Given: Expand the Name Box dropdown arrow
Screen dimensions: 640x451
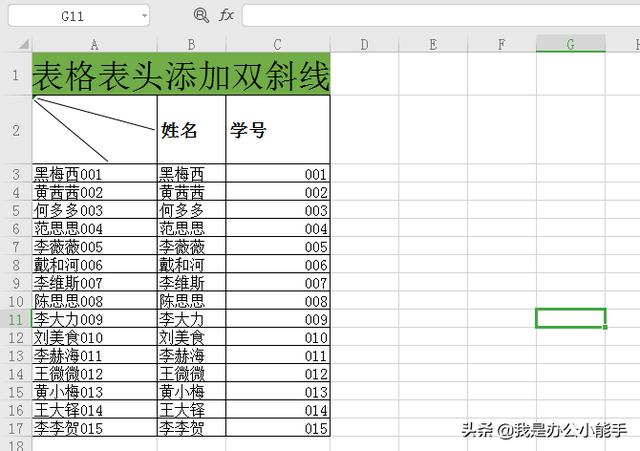Looking at the screenshot, I should [144, 16].
